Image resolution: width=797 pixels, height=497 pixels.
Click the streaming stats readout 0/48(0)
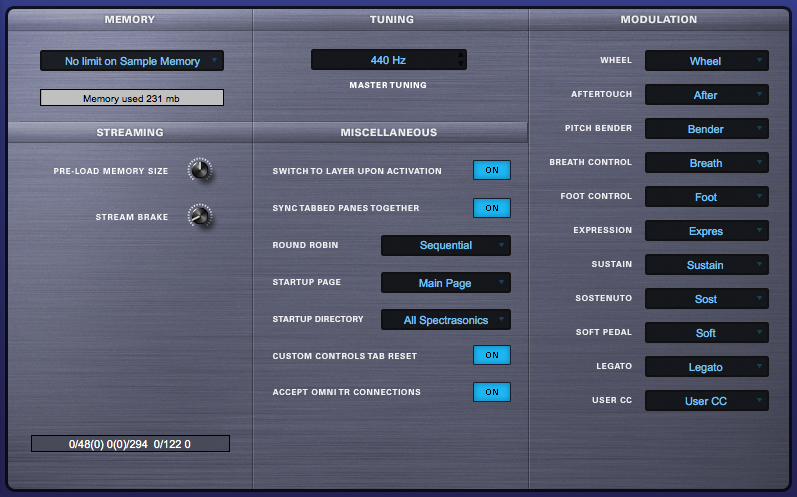130,444
